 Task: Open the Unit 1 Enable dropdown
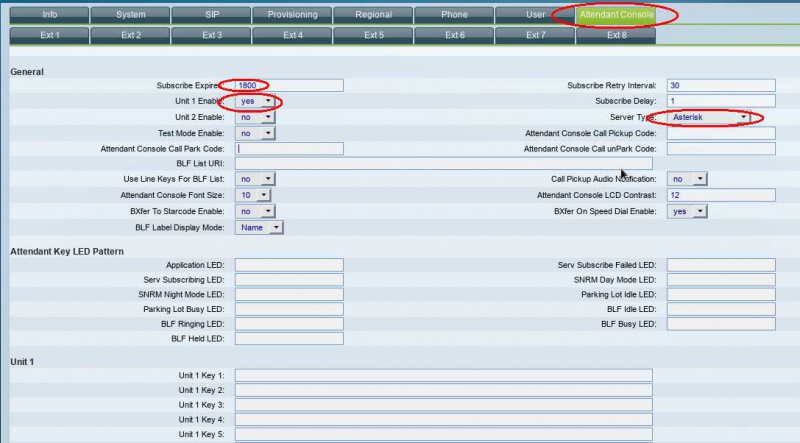(256, 102)
